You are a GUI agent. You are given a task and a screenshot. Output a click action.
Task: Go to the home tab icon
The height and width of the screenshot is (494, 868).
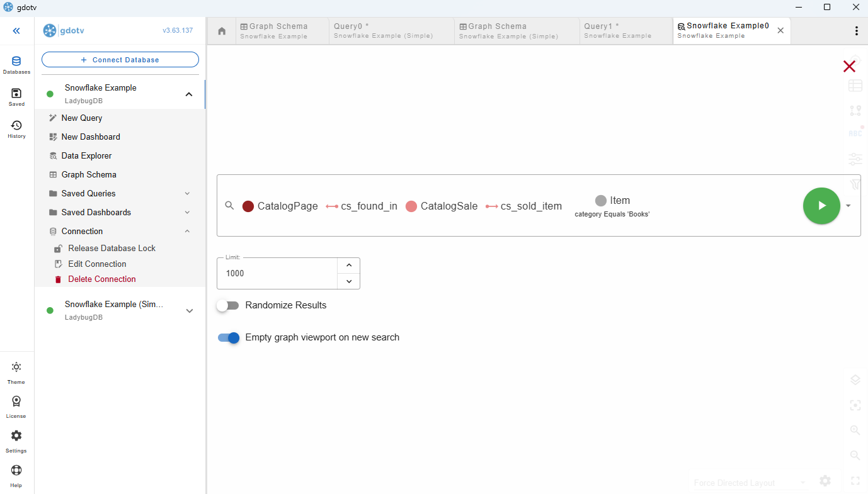pyautogui.click(x=222, y=31)
